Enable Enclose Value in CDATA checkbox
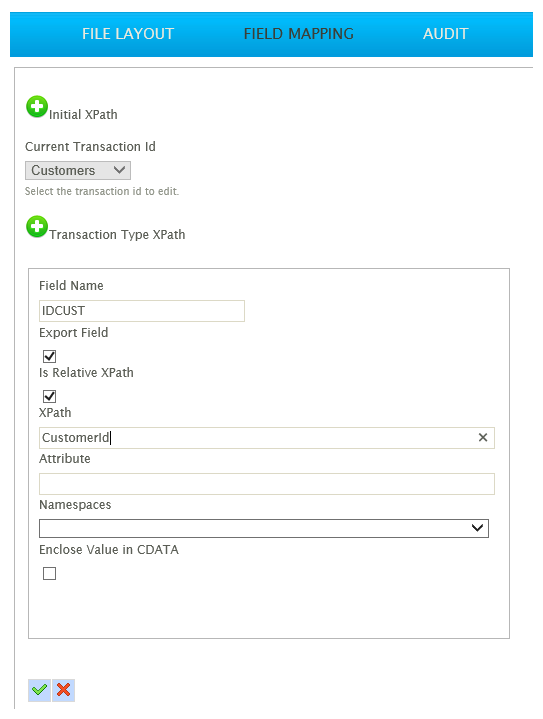 pos(50,574)
